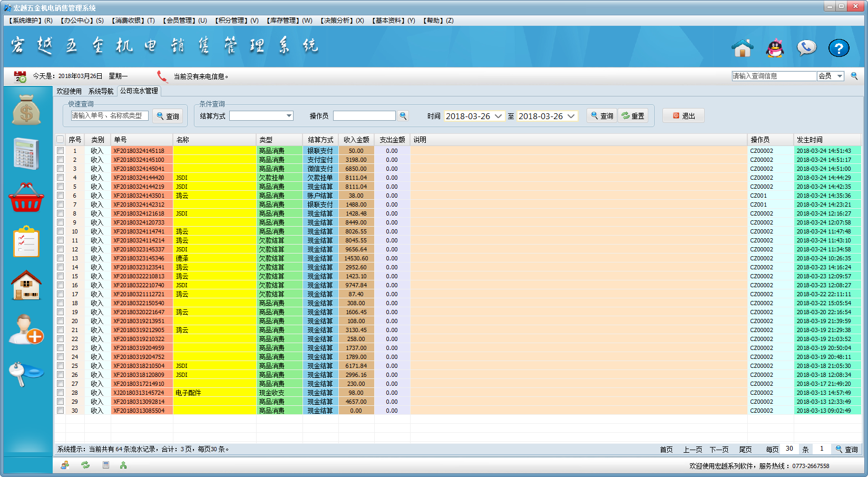Click the warehouse house sidebar icon

(26, 285)
